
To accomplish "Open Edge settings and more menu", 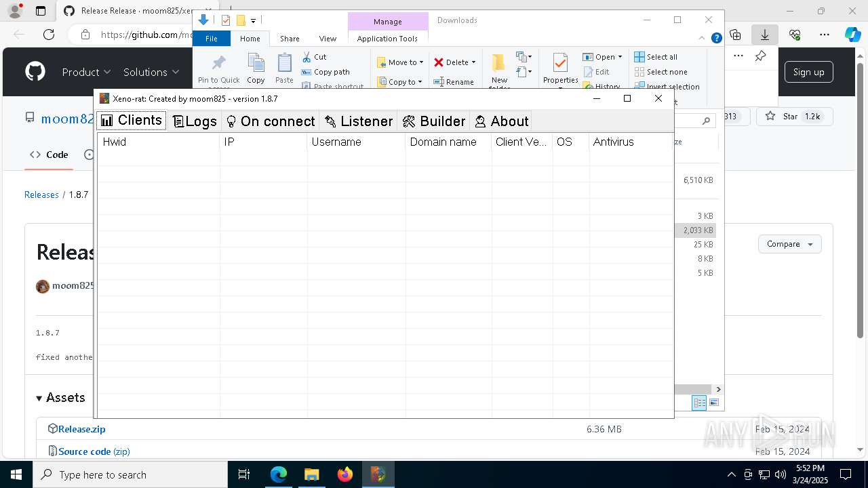I will coord(825,35).
